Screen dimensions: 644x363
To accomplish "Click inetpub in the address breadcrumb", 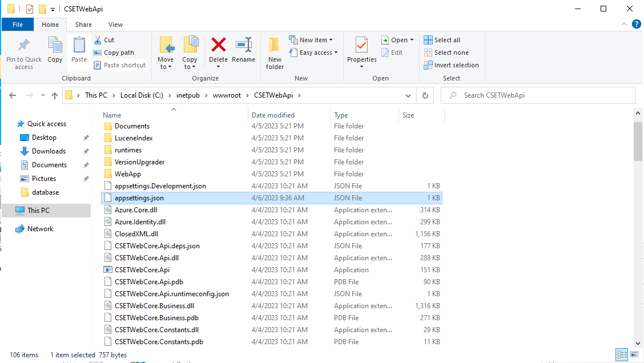I will 188,95.
